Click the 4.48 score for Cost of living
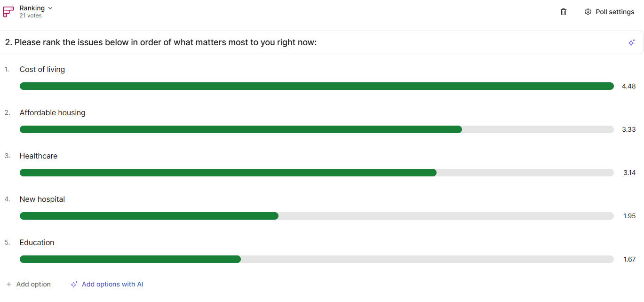 [x=628, y=86]
